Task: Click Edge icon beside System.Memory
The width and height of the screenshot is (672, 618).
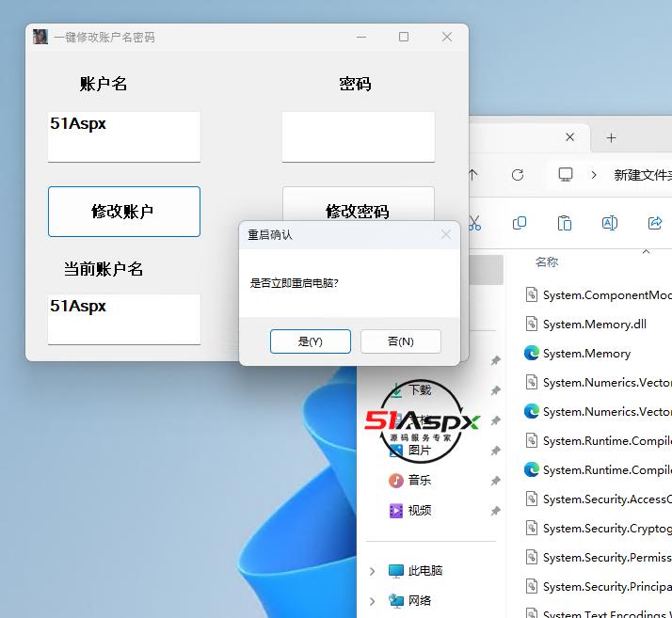Action: tap(532, 353)
